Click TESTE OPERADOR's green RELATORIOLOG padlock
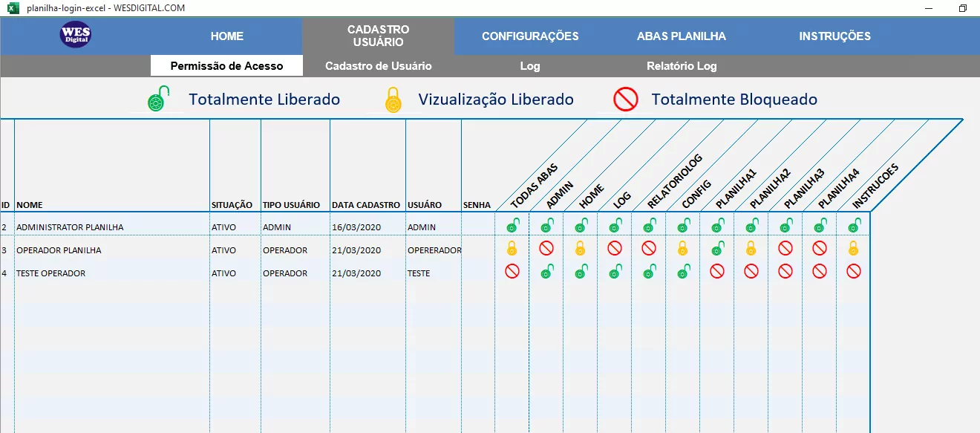980x433 pixels. click(x=649, y=271)
